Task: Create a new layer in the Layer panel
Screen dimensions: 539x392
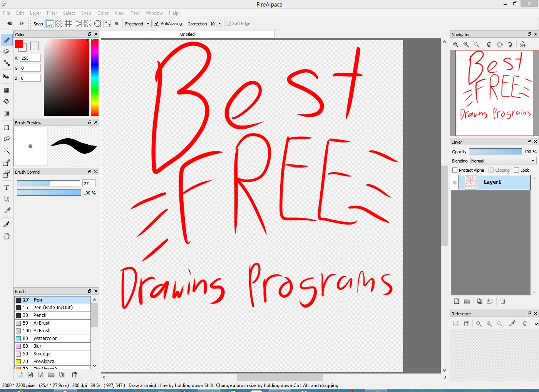Action: 456,302
